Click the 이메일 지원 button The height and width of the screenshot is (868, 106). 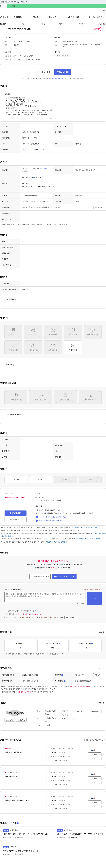tap(16, 519)
